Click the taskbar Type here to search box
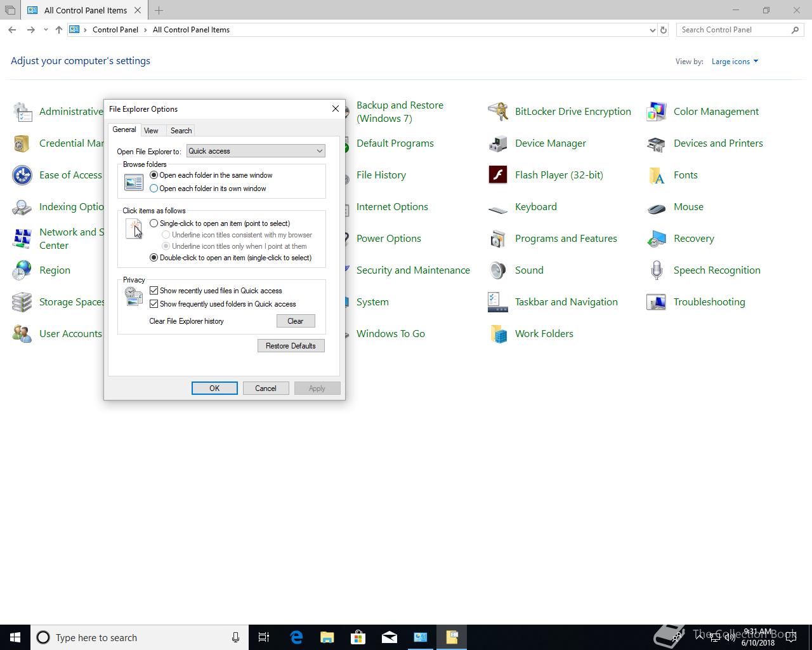 pyautogui.click(x=140, y=637)
